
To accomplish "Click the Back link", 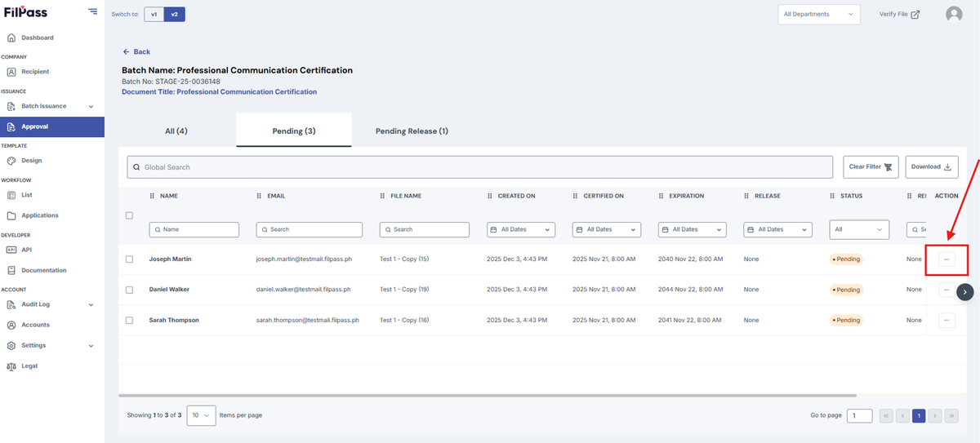I will click(x=136, y=52).
